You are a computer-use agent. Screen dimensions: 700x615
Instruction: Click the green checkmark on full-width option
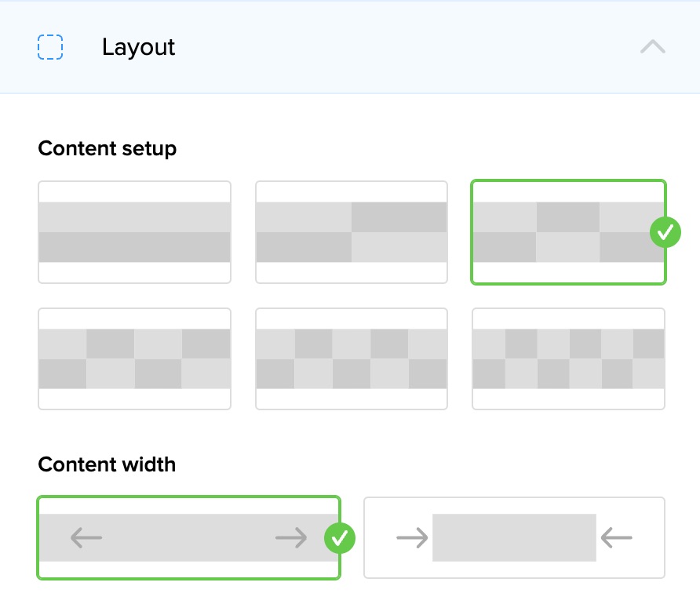coord(340,538)
